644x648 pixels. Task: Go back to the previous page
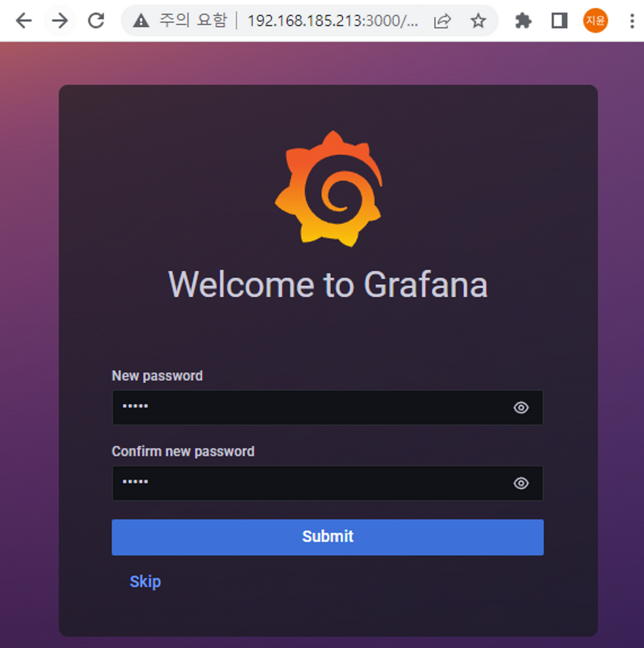pyautogui.click(x=24, y=21)
